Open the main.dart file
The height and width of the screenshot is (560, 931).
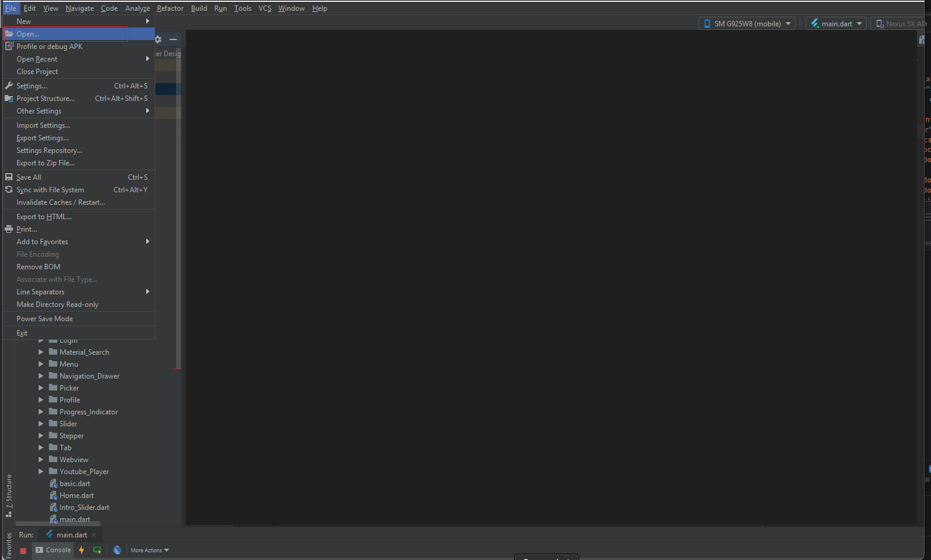[75, 519]
